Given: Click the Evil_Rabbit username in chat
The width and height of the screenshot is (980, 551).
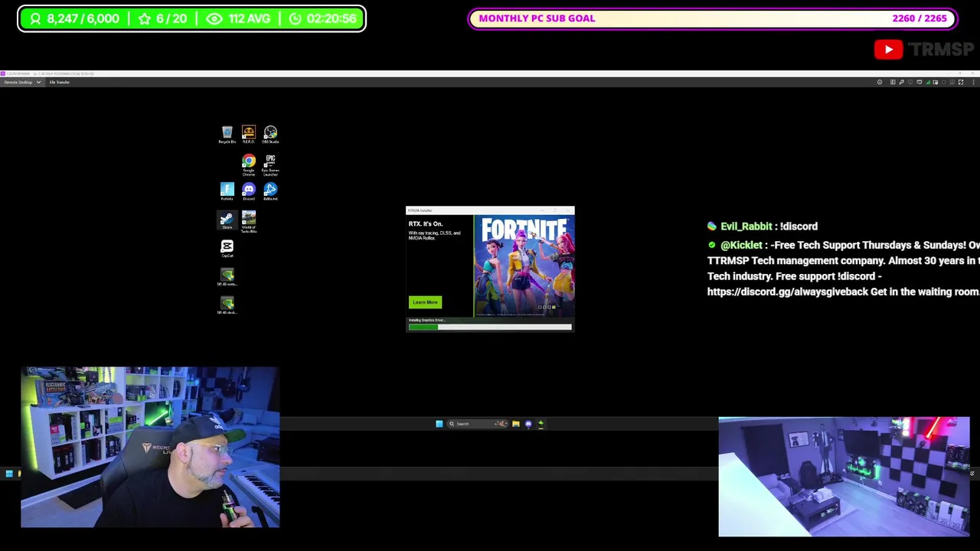Looking at the screenshot, I should point(746,227).
